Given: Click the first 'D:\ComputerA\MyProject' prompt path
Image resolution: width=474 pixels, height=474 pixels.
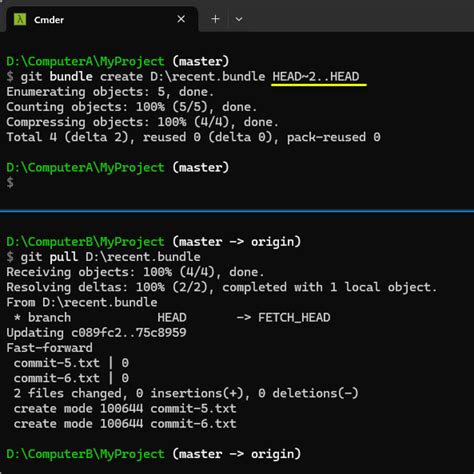Looking at the screenshot, I should coord(85,61).
